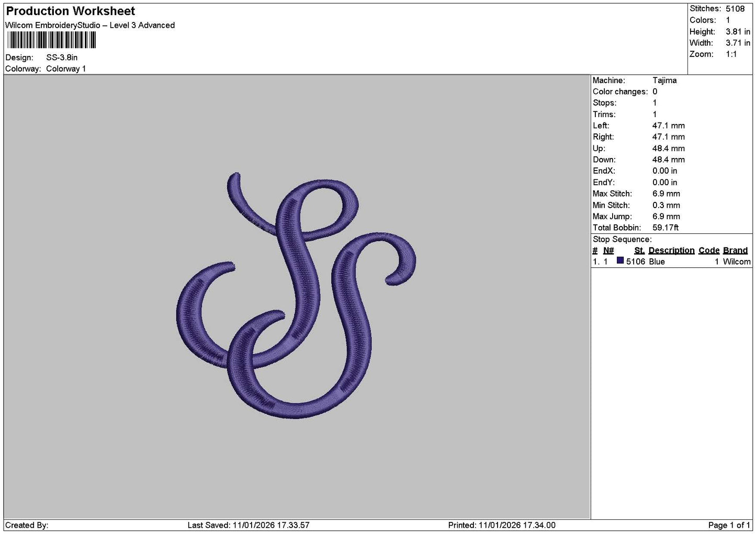Click the brand cell 'Wilcom'
This screenshot has width=756, height=534.
click(737, 262)
